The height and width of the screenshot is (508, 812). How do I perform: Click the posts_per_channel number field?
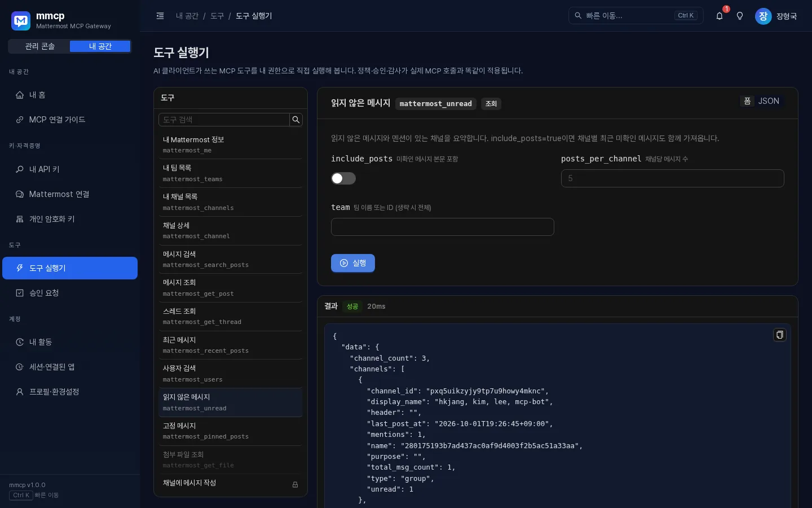673,178
